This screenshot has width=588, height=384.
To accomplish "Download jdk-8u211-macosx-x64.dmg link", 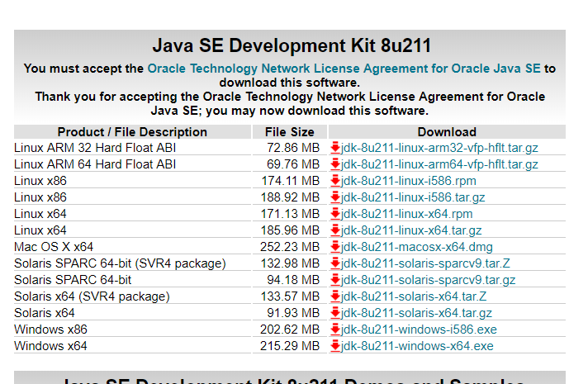I will pyautogui.click(x=416, y=247).
